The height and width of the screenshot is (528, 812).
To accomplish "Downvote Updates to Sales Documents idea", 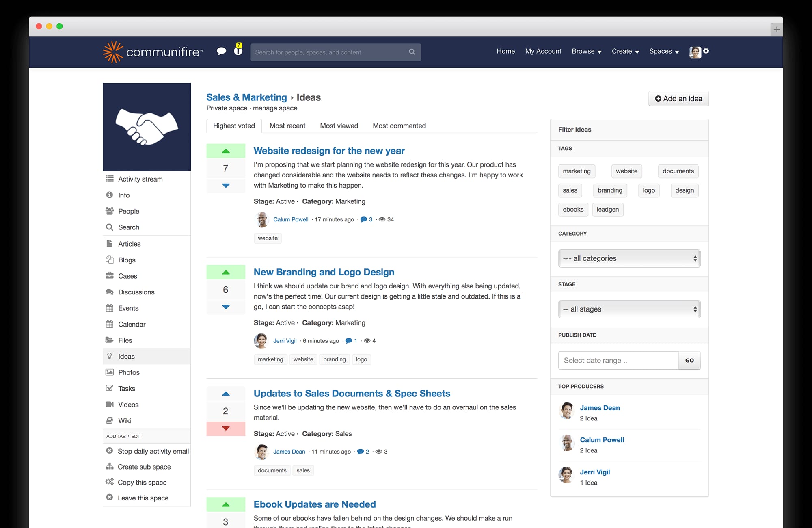I will click(x=226, y=428).
